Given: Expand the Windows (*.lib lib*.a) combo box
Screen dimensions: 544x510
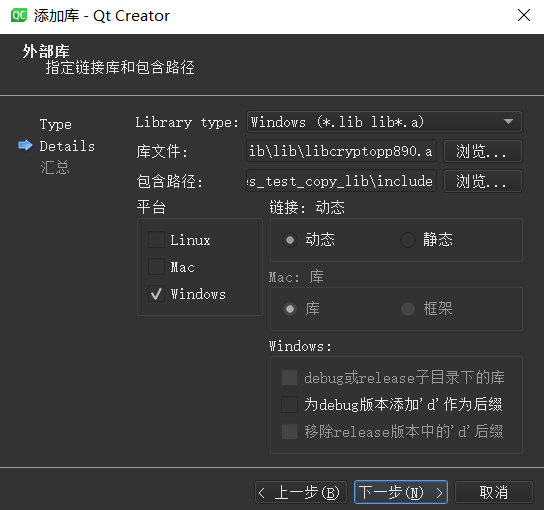Looking at the screenshot, I should (384, 121).
